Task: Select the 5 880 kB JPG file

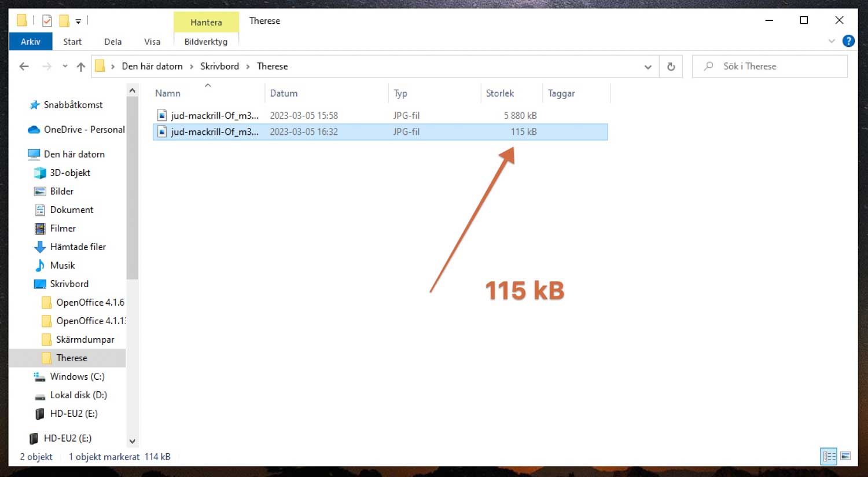Action: (214, 115)
